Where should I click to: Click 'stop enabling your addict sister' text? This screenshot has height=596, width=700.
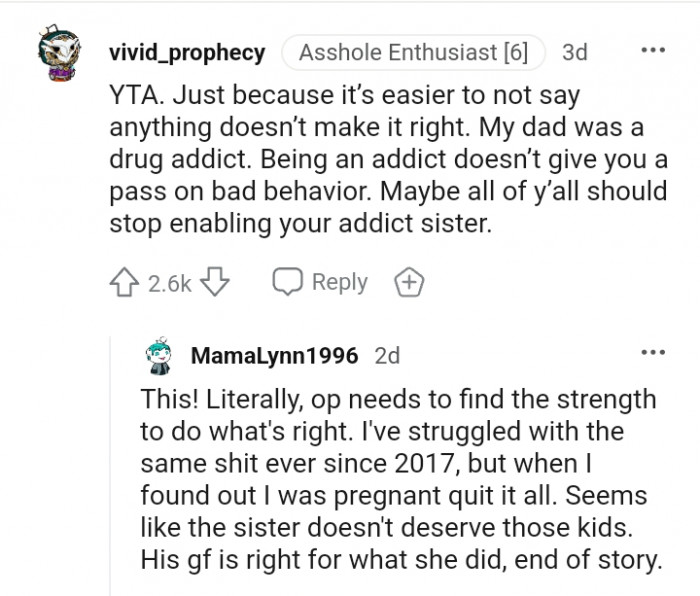301,224
